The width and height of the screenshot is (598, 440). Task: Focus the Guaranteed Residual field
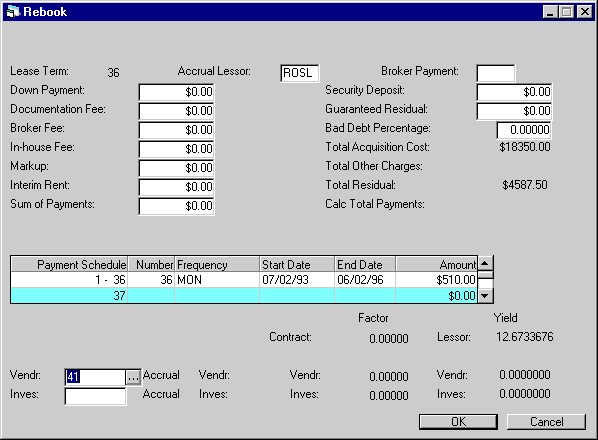pos(514,111)
